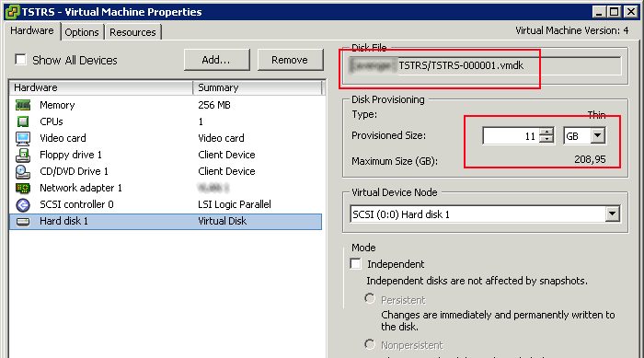The width and height of the screenshot is (644, 358).
Task: Click the Memory chip icon
Action: [x=23, y=105]
